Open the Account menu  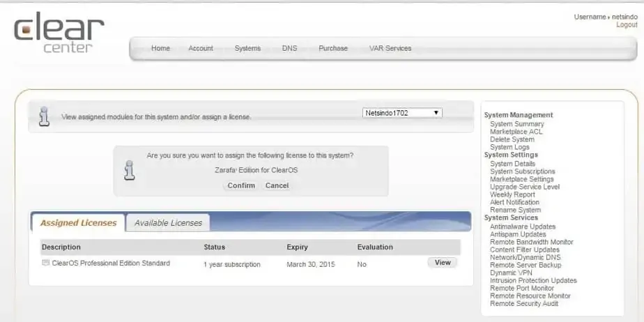[x=201, y=49]
